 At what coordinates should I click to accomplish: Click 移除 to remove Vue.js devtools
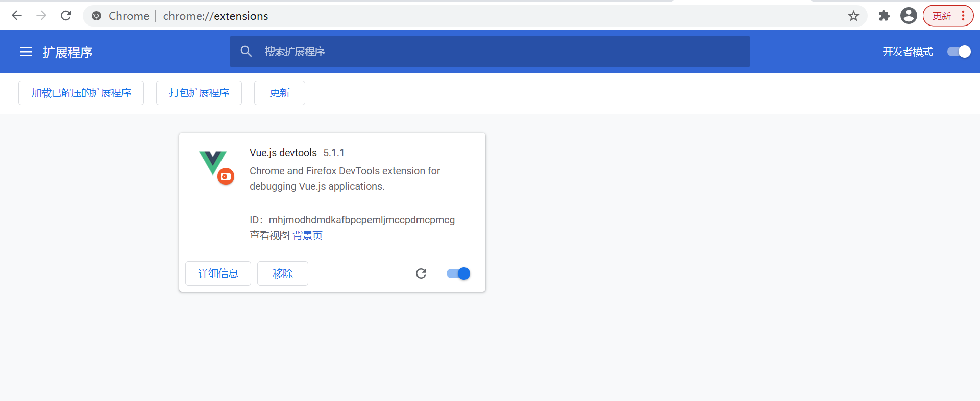click(x=283, y=273)
